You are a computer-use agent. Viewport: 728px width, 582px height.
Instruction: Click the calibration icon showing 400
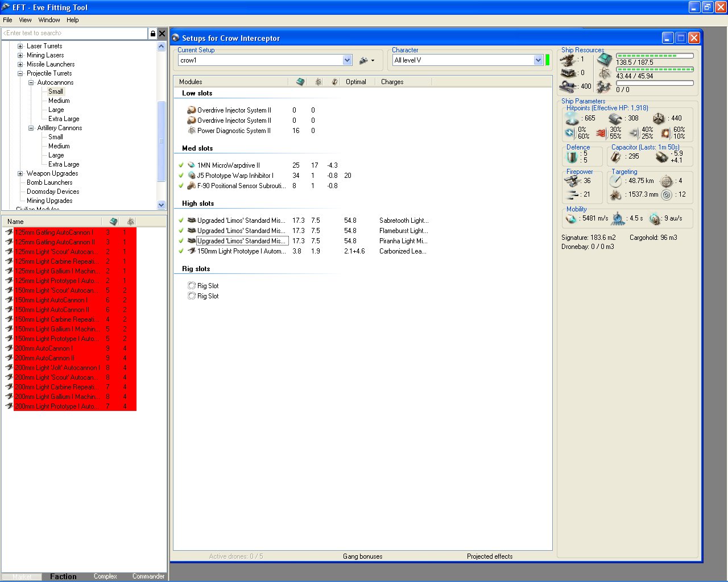(x=568, y=86)
